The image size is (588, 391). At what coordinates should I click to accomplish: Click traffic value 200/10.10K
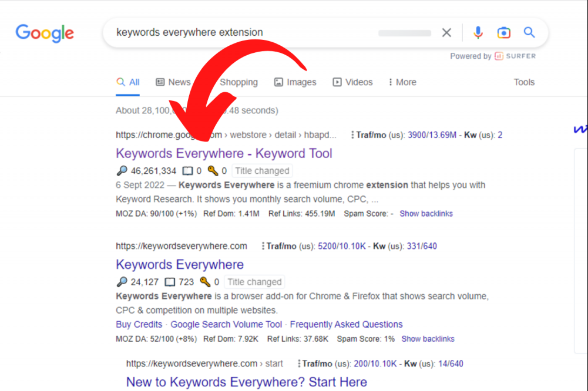[375, 363]
